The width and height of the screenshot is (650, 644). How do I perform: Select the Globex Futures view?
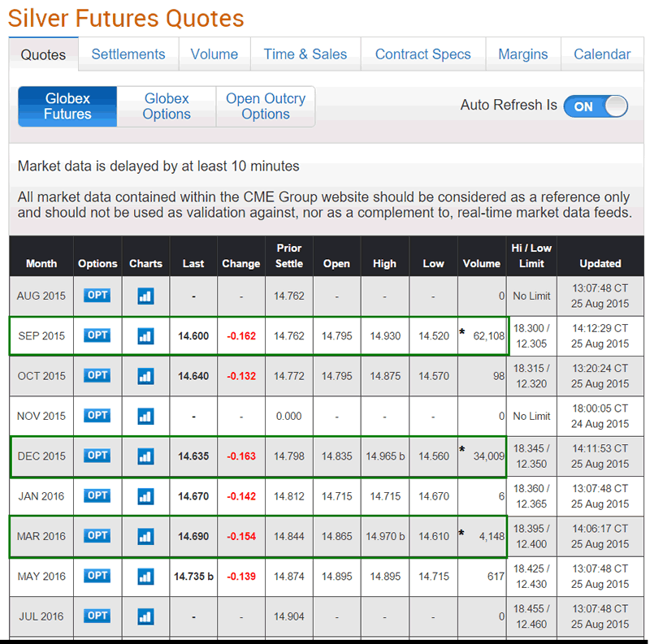[x=67, y=106]
